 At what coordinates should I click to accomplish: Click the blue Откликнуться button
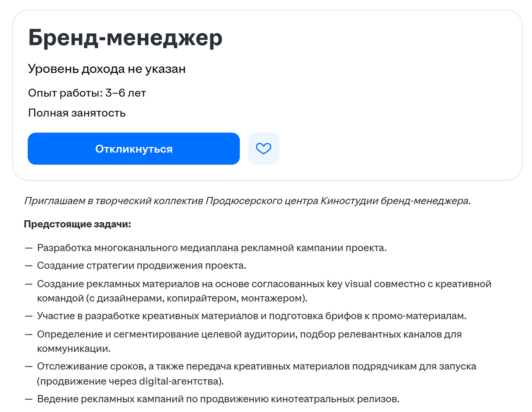click(x=134, y=149)
